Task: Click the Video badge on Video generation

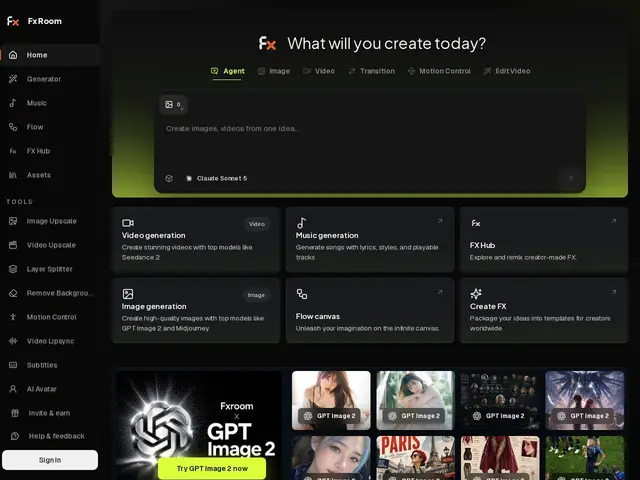Action: [x=257, y=224]
